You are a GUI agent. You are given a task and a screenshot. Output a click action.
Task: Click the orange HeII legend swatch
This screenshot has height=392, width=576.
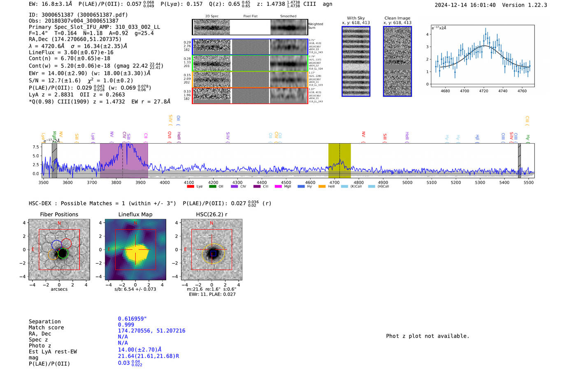pyautogui.click(x=322, y=186)
